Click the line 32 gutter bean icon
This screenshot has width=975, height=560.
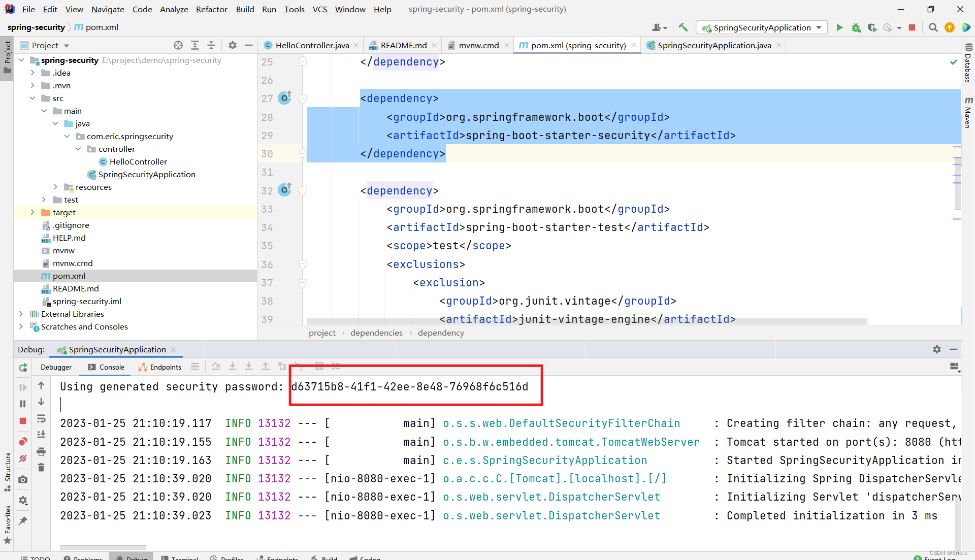pyautogui.click(x=285, y=190)
